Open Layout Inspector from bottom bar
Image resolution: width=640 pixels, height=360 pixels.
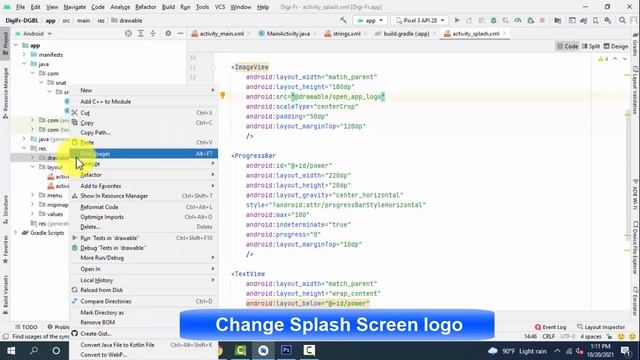[x=601, y=327]
